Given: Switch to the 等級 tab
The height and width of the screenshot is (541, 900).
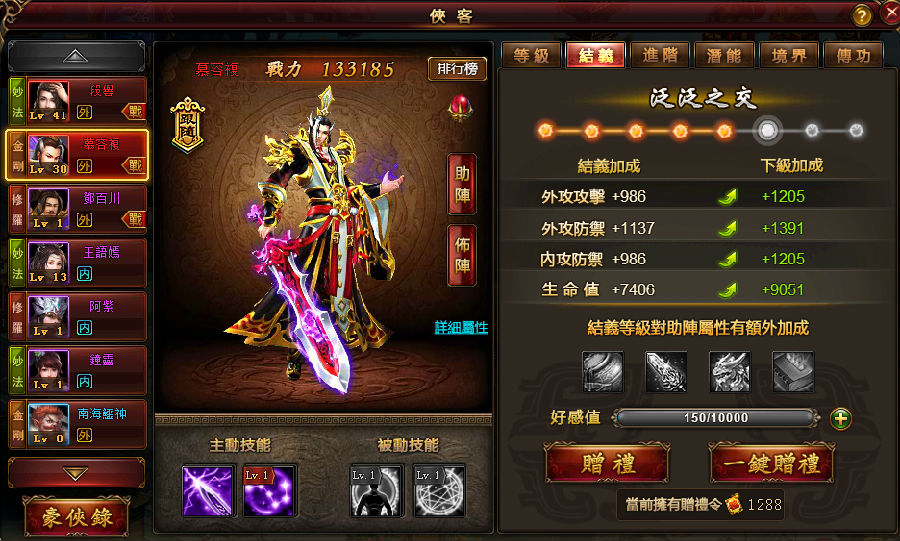Looking at the screenshot, I should (531, 56).
